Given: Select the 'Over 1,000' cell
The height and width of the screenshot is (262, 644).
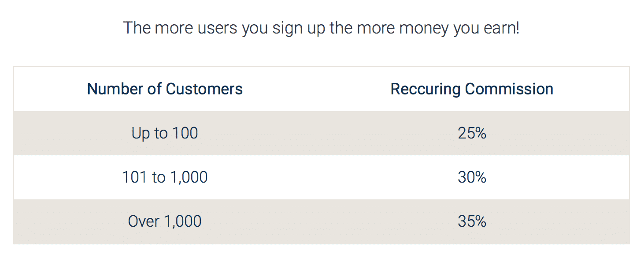Looking at the screenshot, I should (165, 221).
